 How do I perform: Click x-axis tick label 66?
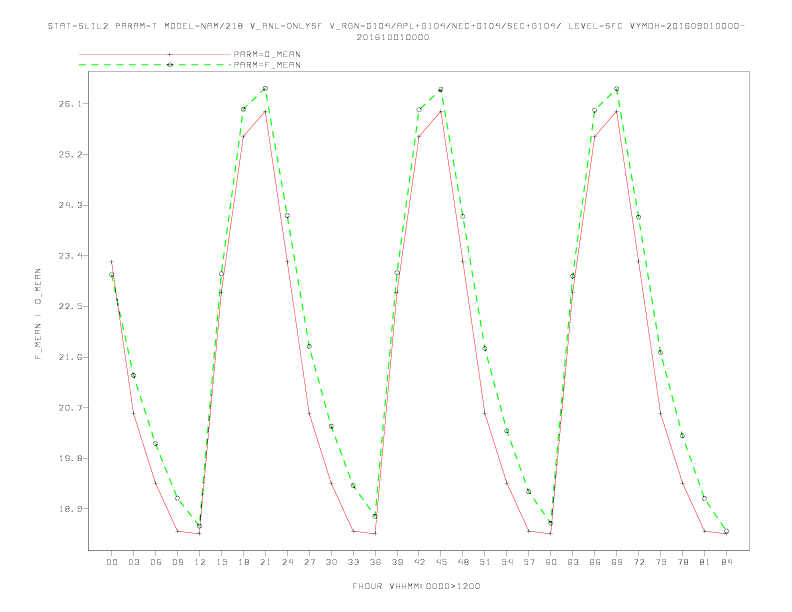tap(595, 562)
